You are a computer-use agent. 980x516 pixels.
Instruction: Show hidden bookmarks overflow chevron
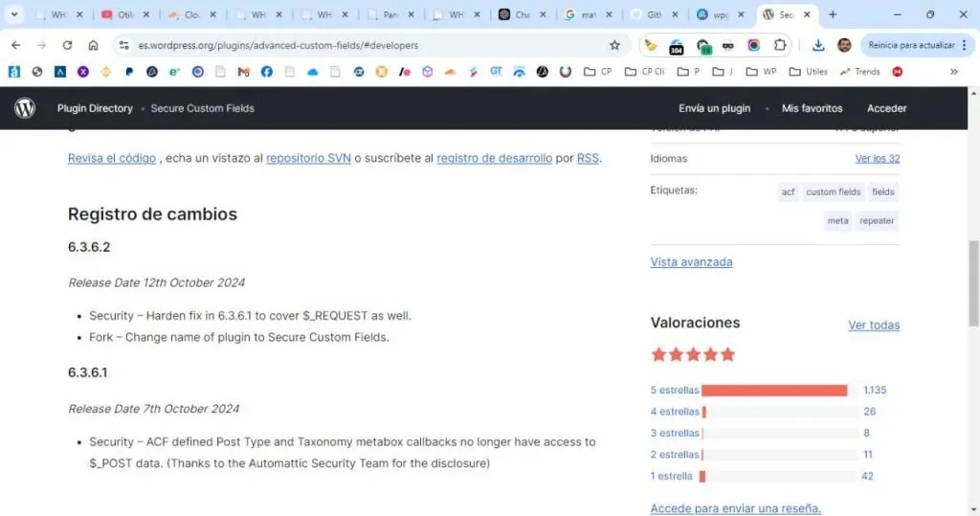click(x=954, y=72)
